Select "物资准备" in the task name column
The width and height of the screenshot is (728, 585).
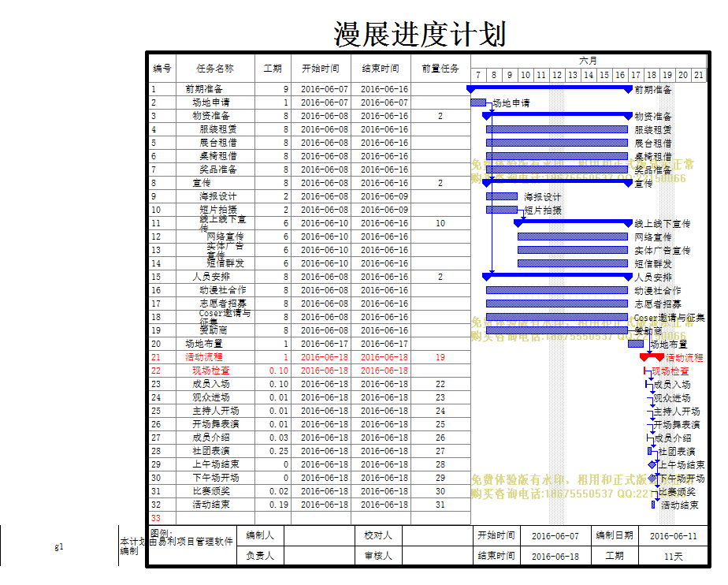pyautogui.click(x=211, y=116)
